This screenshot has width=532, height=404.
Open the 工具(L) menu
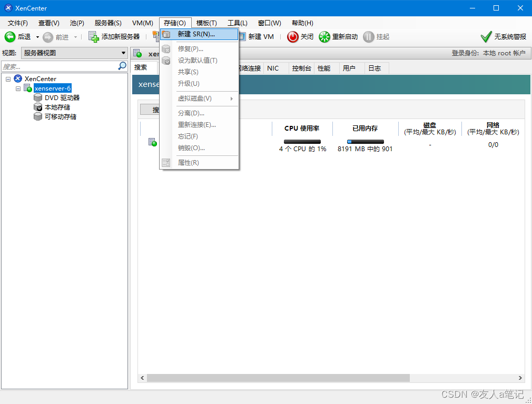pyautogui.click(x=238, y=23)
